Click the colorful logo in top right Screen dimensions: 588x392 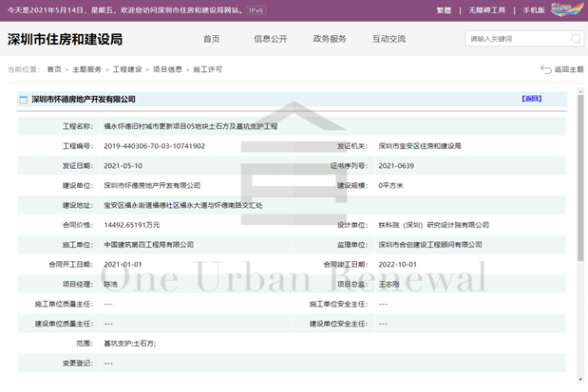click(566, 9)
